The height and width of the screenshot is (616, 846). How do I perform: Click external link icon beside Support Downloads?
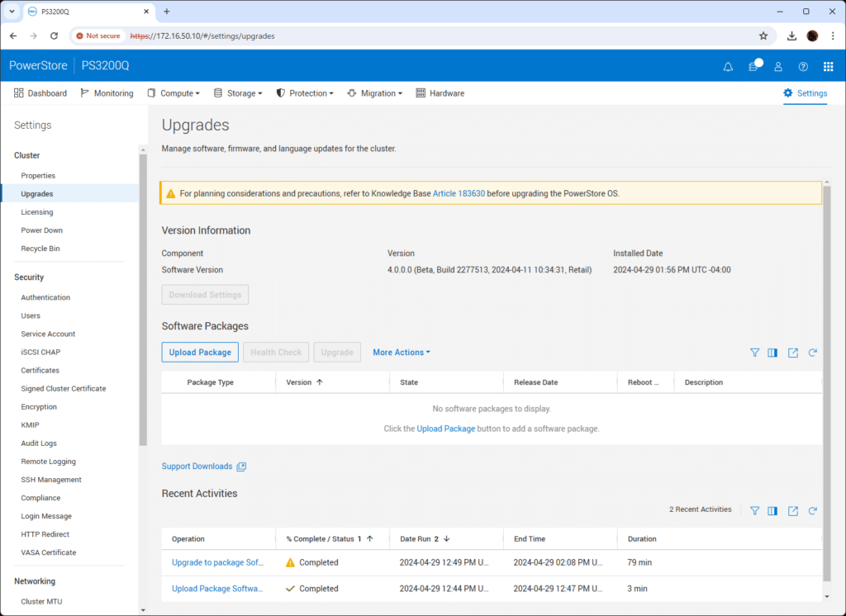(x=241, y=467)
